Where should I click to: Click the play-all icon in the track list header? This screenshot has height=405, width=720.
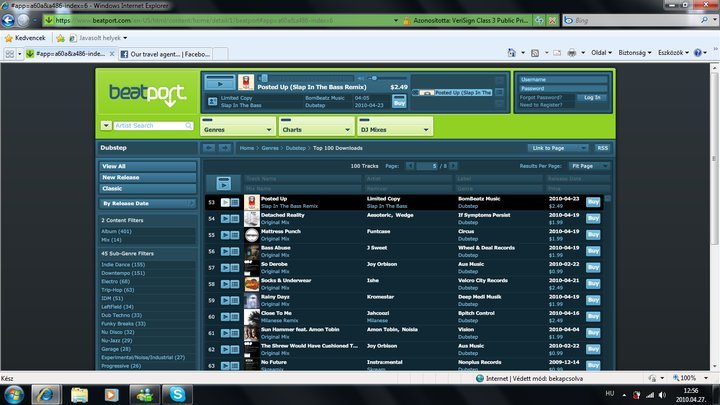224,184
